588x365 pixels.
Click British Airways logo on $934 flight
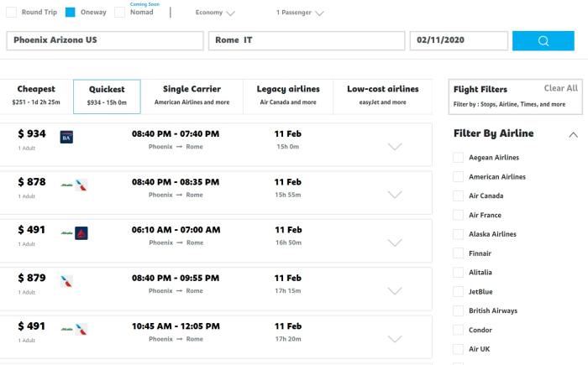66,137
